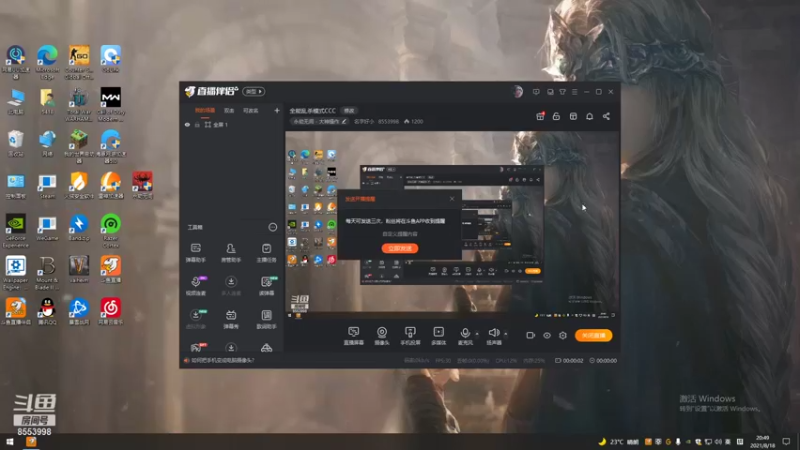Click the padlock icon in stream header
Image resolution: width=800 pixels, height=450 pixels.
(556, 116)
